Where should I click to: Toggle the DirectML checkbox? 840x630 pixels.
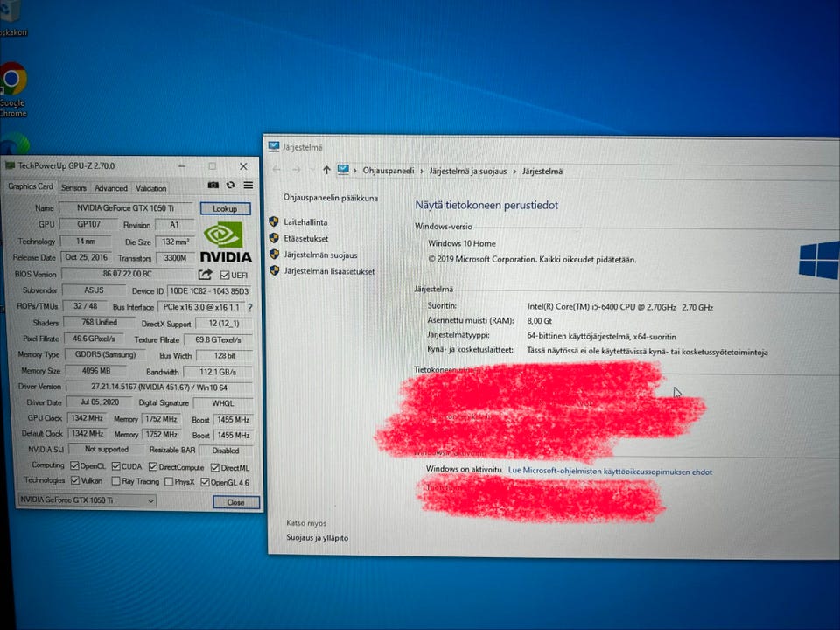(x=215, y=467)
